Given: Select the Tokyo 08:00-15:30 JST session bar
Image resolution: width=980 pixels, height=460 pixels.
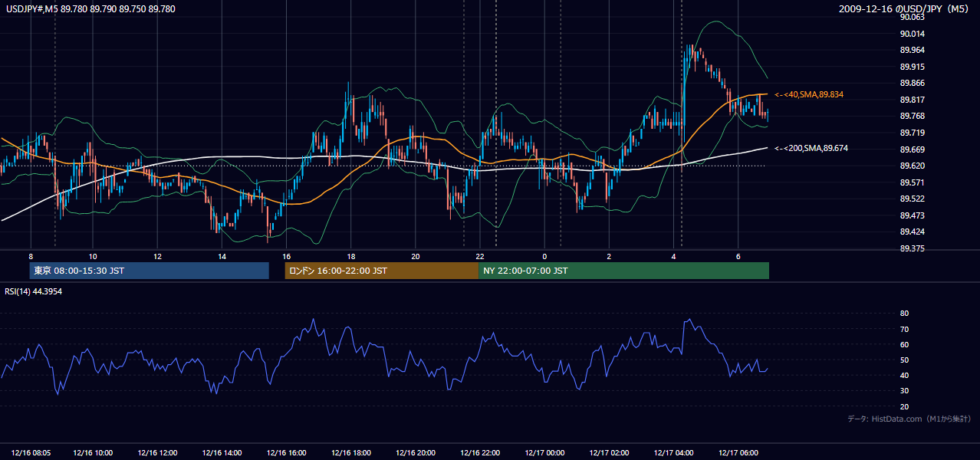Looking at the screenshot, I should pos(149,271).
